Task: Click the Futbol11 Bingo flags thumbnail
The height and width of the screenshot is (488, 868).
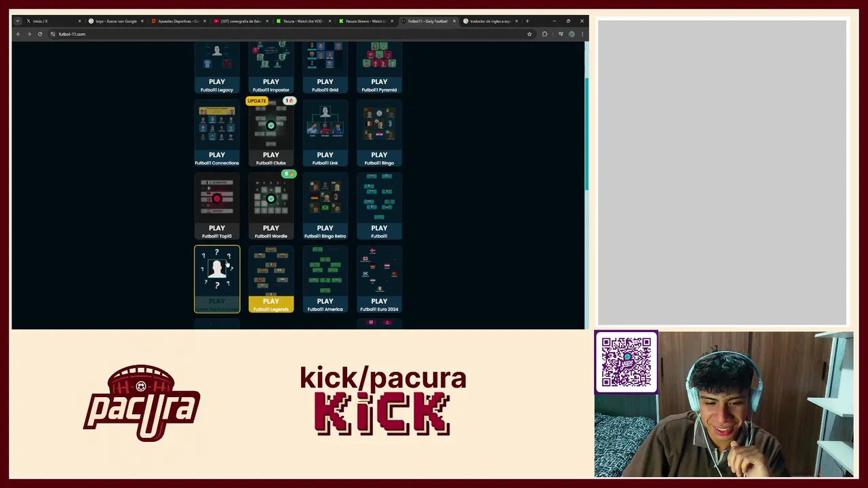Action: coord(379,126)
